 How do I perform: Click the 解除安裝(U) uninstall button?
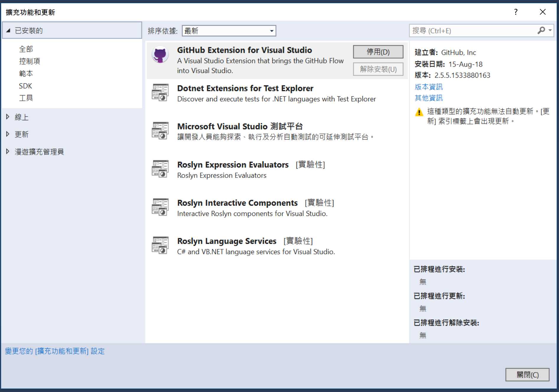378,69
